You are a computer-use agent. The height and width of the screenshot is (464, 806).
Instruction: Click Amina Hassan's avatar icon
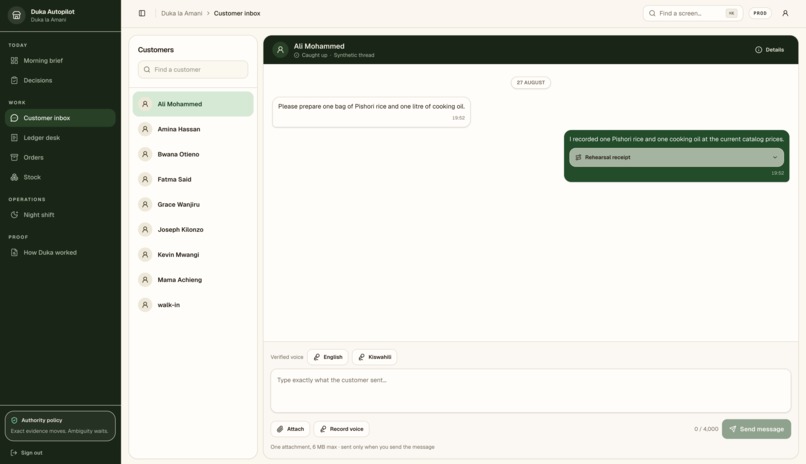point(145,129)
